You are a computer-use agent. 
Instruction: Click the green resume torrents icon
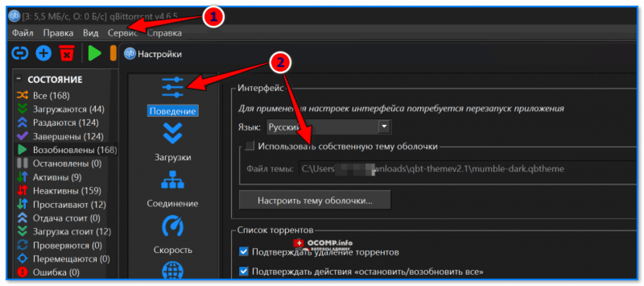[x=94, y=53]
